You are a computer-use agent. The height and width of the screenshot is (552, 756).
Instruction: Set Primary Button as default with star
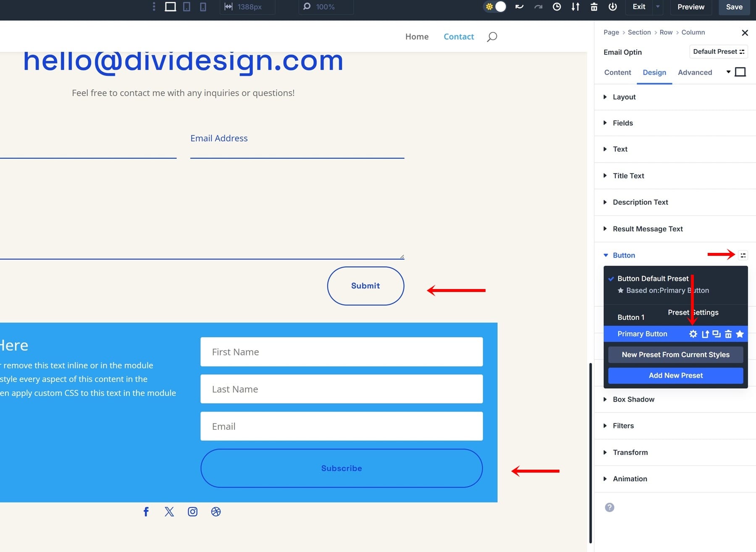[x=740, y=334]
